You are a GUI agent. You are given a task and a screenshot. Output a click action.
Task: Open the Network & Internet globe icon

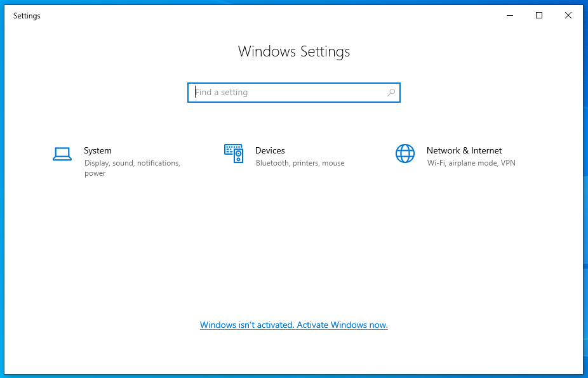[405, 153]
